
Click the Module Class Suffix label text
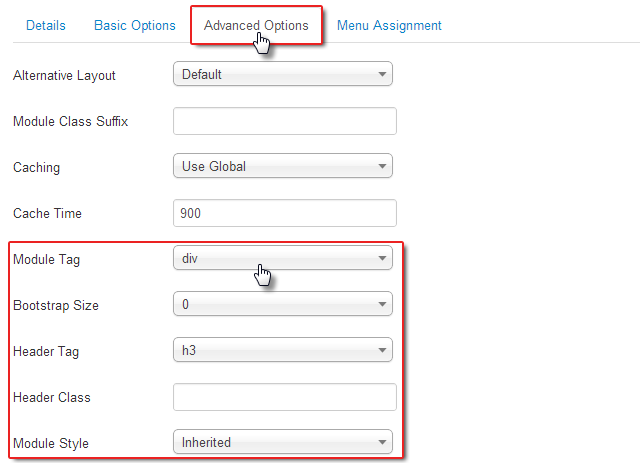click(x=70, y=122)
